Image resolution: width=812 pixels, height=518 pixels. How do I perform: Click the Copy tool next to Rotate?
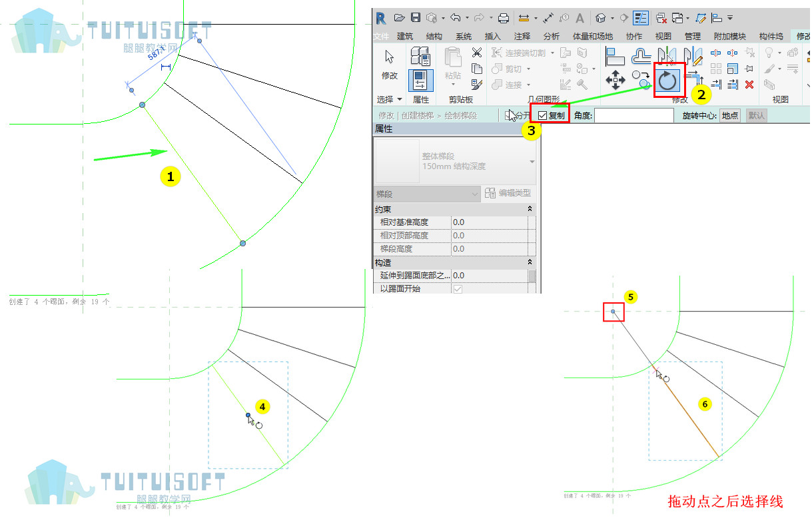pos(641,81)
